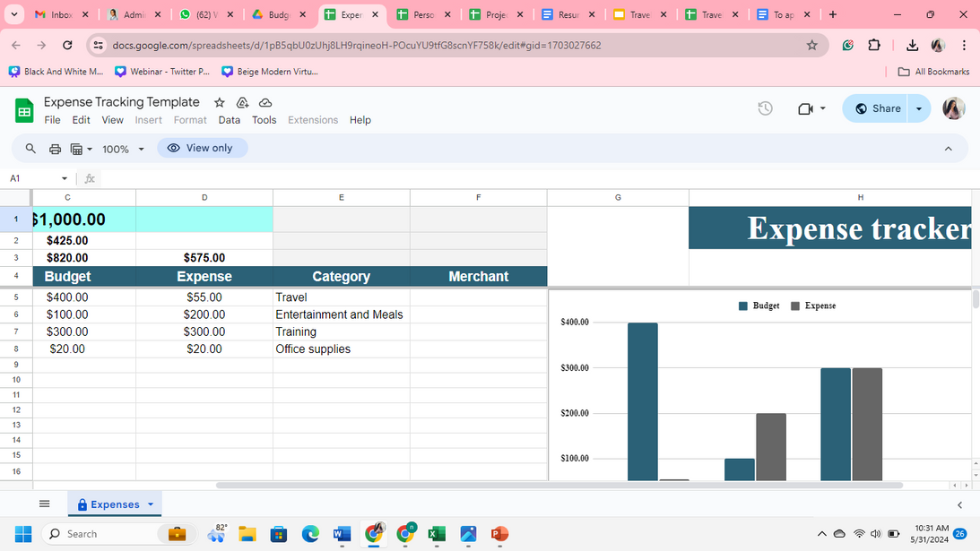Click the add-to-Drive shortcut icon beside title
Viewport: 980px width, 551px height.
click(242, 103)
